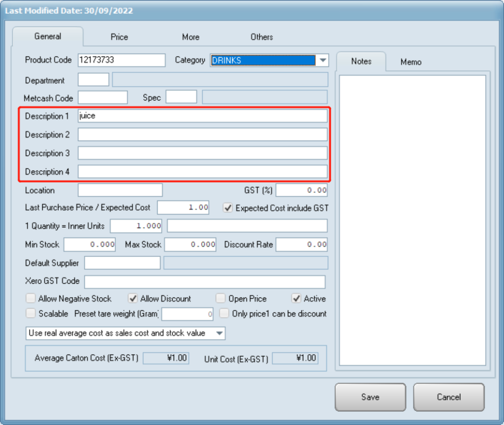
Task: Check Only price1 can be discount
Action: point(224,313)
